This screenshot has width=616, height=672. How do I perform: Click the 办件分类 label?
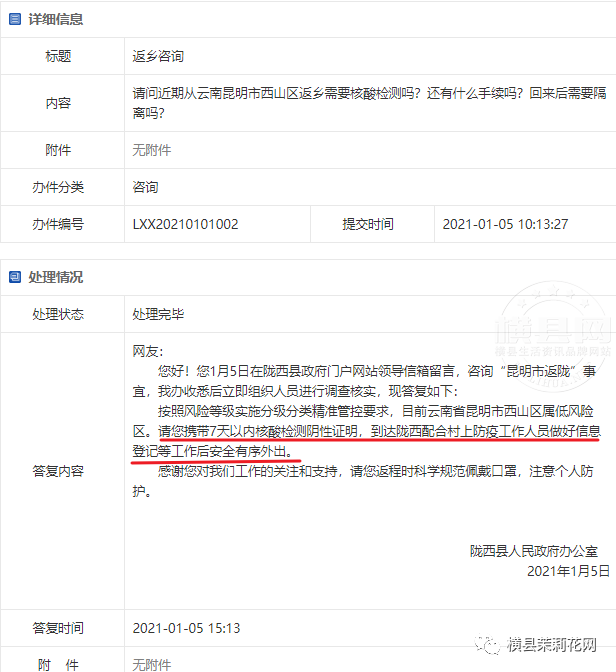pos(58,187)
